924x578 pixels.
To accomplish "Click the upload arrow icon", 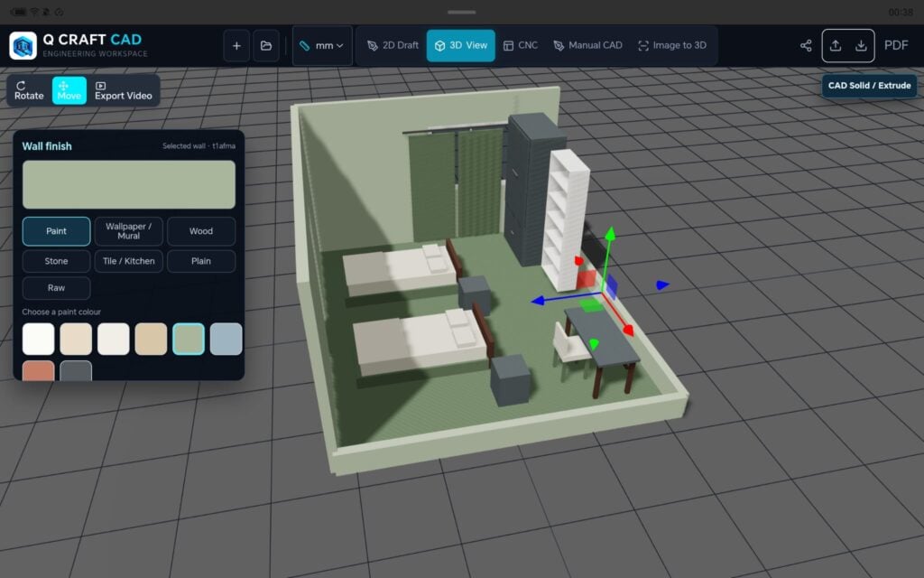I will point(835,45).
